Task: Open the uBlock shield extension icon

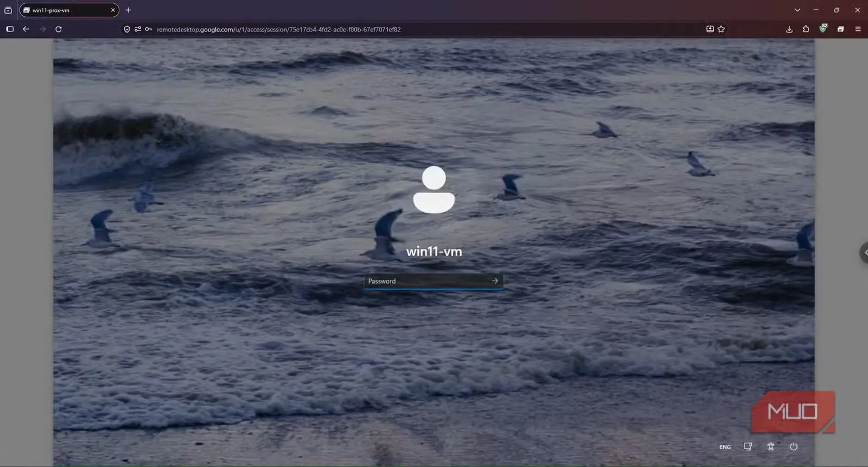Action: coord(823,28)
